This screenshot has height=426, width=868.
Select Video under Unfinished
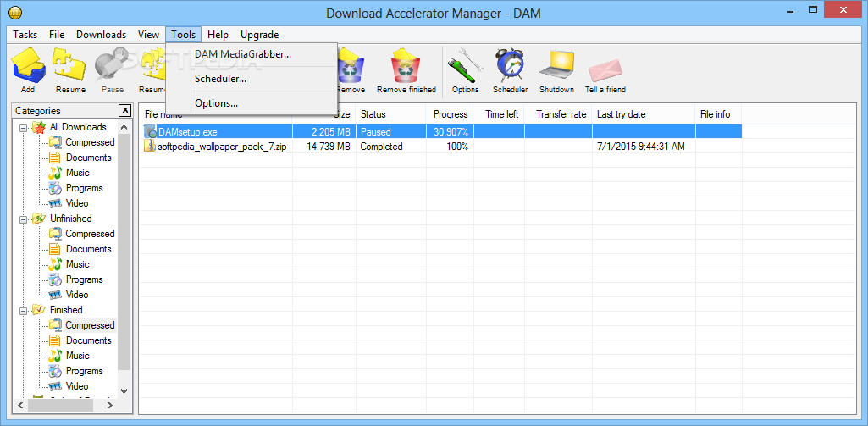pyautogui.click(x=77, y=295)
